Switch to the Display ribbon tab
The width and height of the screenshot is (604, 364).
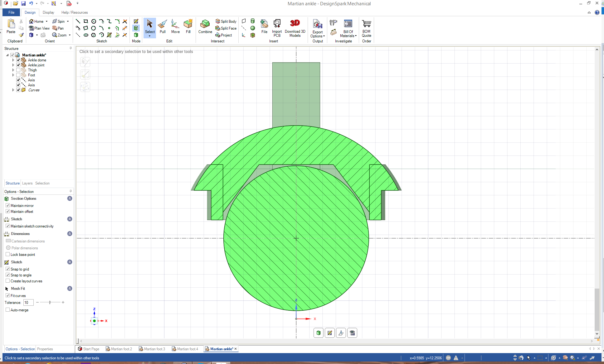[48, 12]
